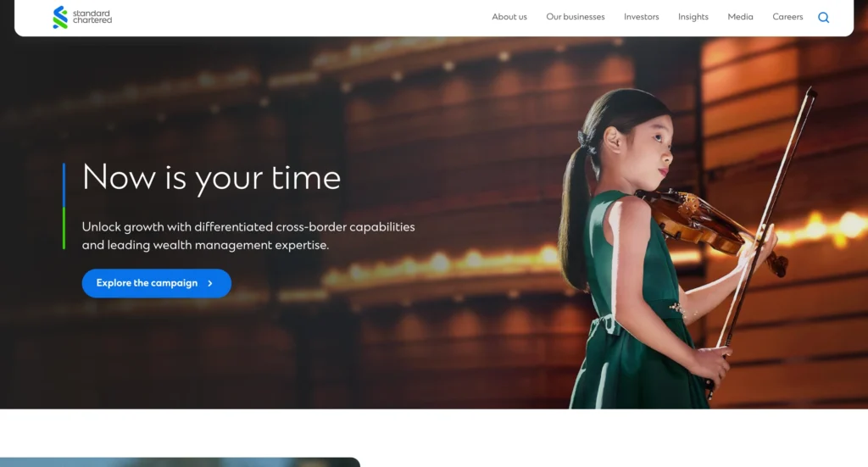868x467 pixels.
Task: Select the partially visible image card below hero
Action: [180, 462]
